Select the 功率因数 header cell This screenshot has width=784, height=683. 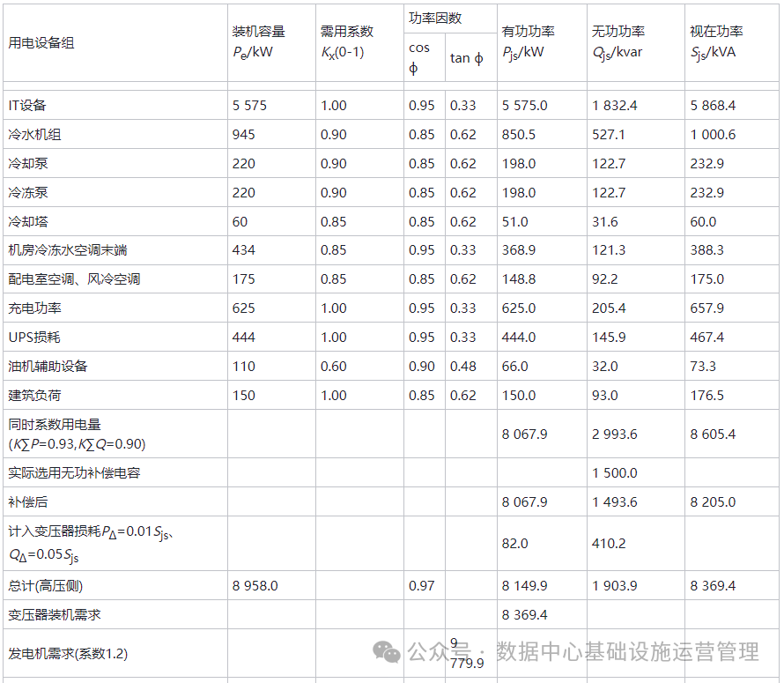coord(435,19)
